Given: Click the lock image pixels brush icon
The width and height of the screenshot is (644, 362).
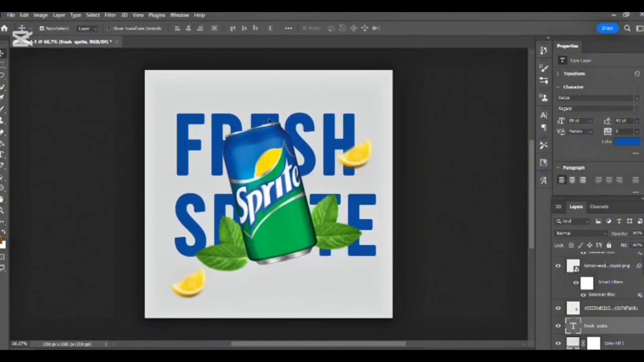Looking at the screenshot, I should pyautogui.click(x=580, y=245).
